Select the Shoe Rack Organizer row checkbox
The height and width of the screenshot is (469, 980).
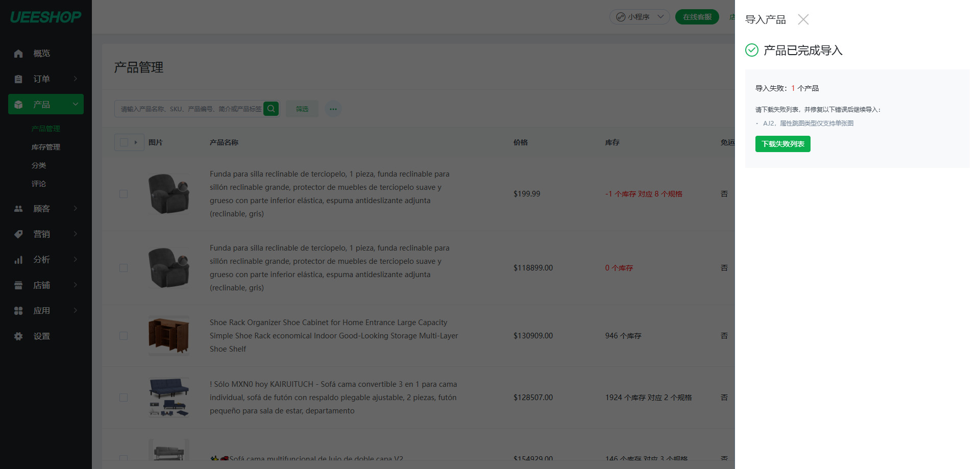pos(124,336)
